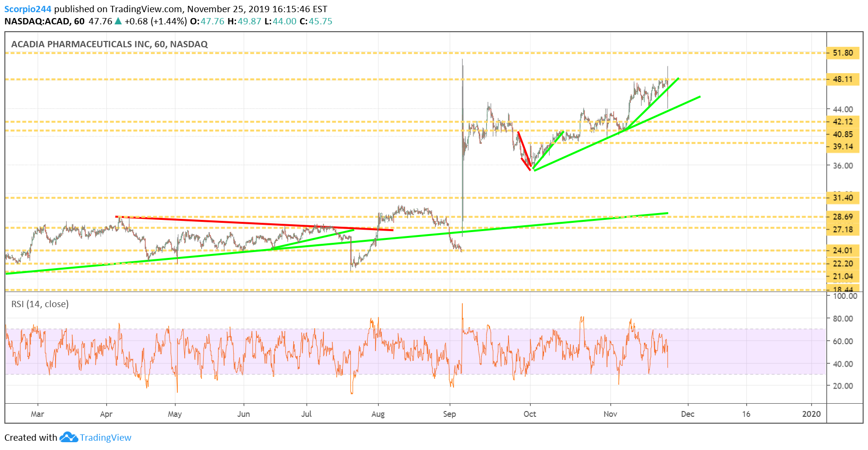Click the Sep label on time axis

click(450, 414)
